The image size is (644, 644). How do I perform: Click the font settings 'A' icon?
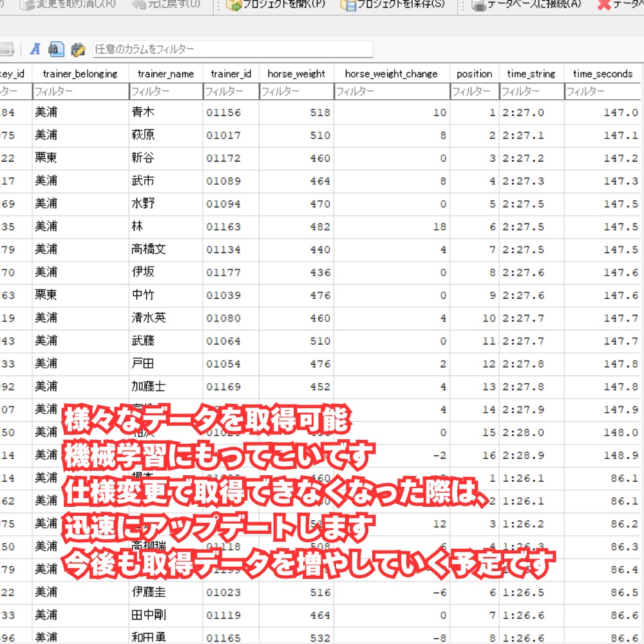click(35, 49)
